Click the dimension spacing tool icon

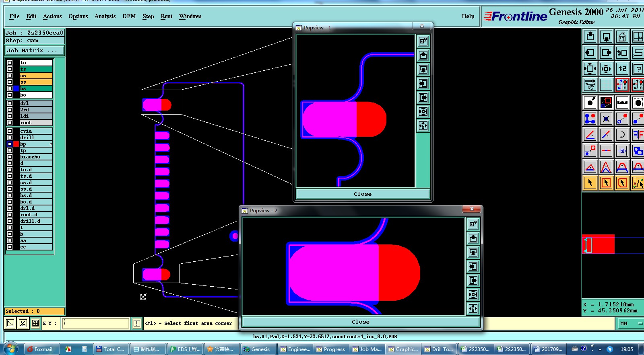(x=622, y=151)
